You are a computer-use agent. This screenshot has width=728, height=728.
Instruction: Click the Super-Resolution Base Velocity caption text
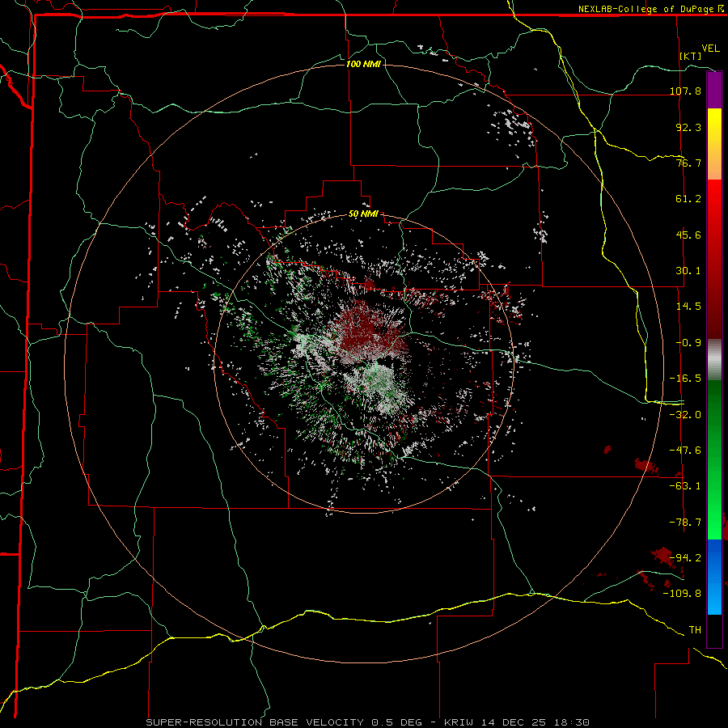tap(368, 722)
